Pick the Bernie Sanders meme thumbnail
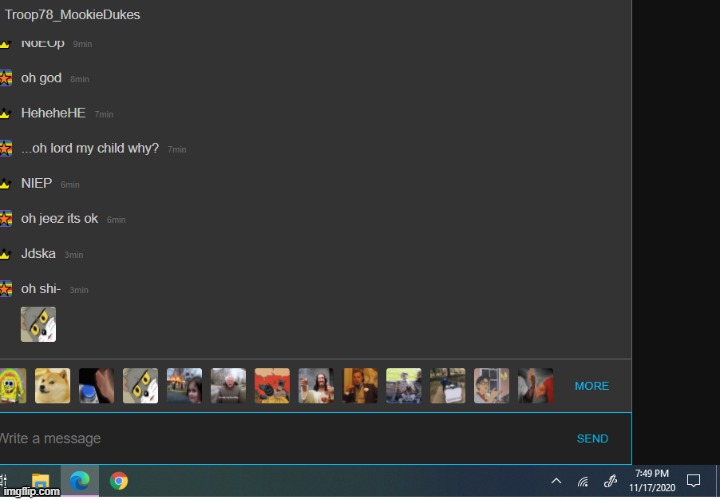 (228, 386)
